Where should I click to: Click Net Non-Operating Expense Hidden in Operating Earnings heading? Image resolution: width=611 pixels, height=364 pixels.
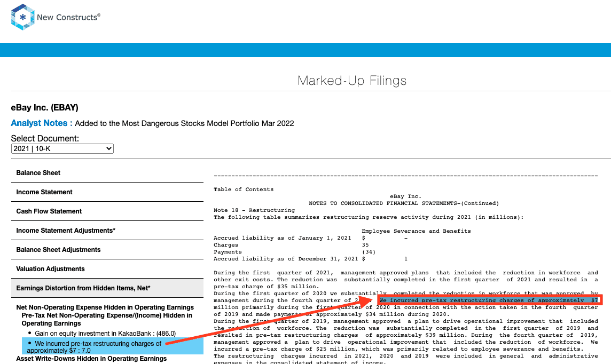(105, 307)
